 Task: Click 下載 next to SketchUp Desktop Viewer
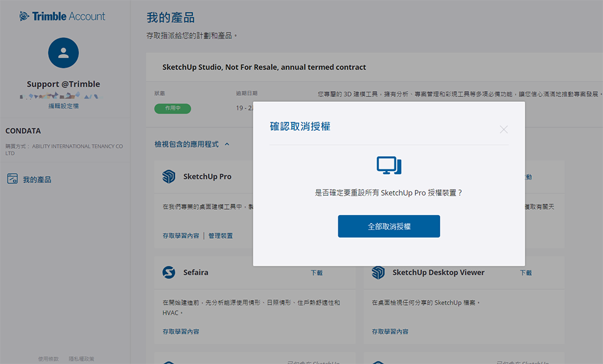coord(526,273)
